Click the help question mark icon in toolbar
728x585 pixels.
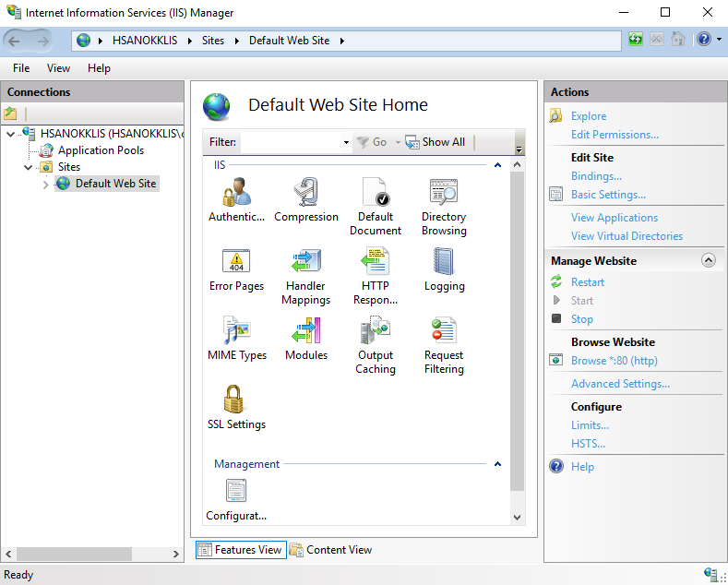(704, 40)
